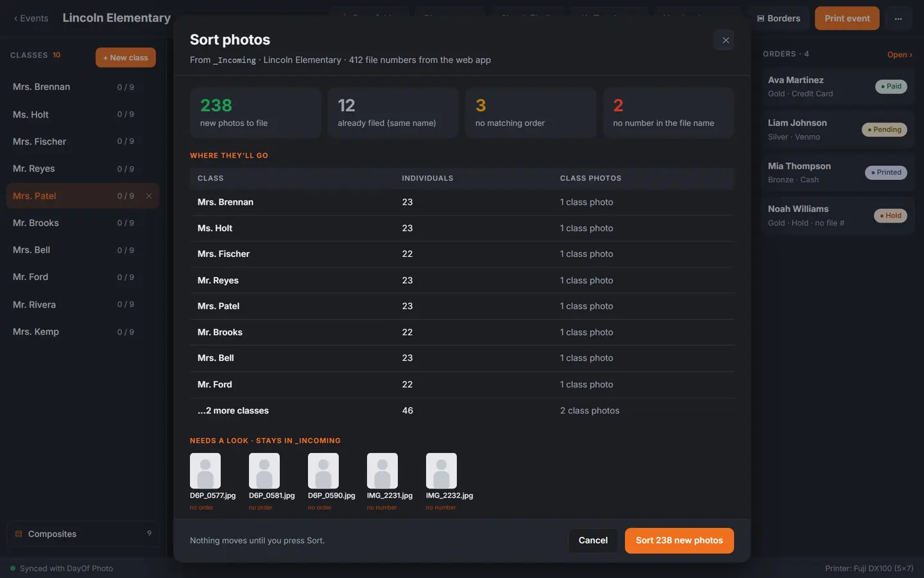
Task: Select the D6P_0590.jpg thumbnail
Action: click(323, 471)
